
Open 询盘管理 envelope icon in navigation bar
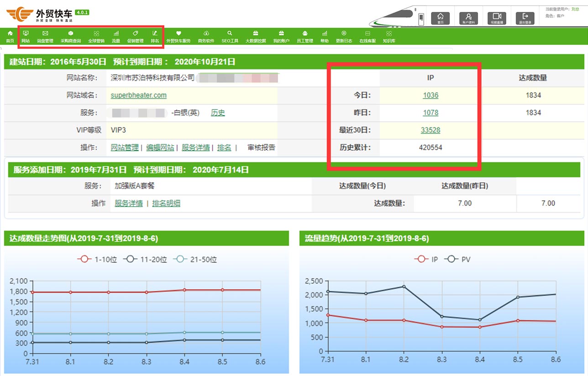(x=45, y=37)
